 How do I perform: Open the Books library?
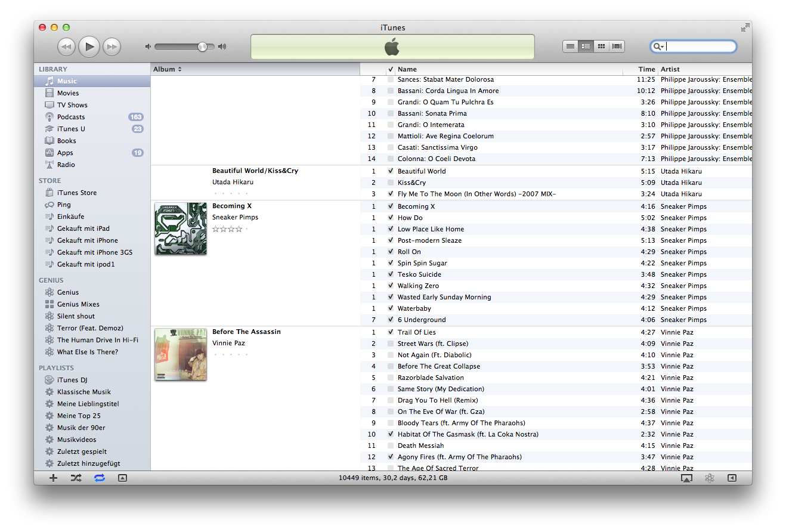click(92, 141)
